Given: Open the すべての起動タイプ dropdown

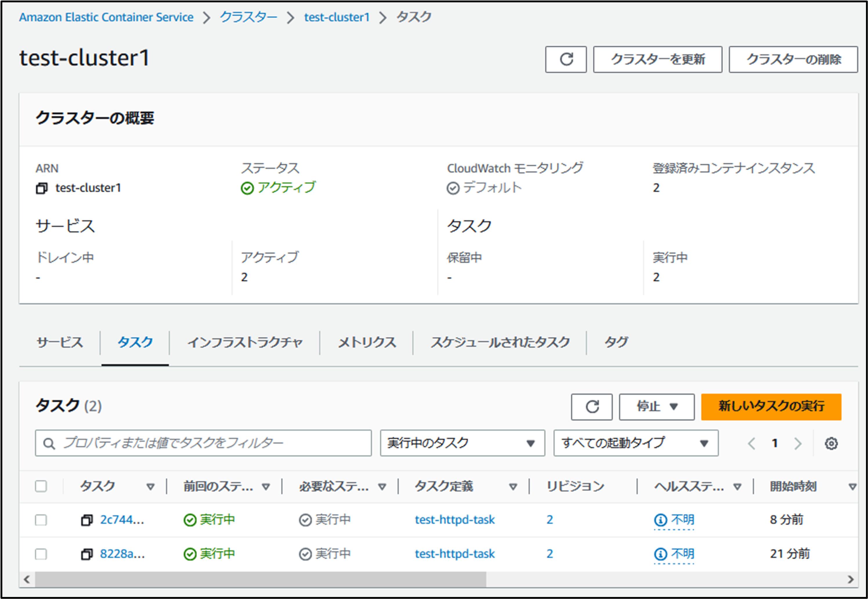Looking at the screenshot, I should pyautogui.click(x=635, y=443).
